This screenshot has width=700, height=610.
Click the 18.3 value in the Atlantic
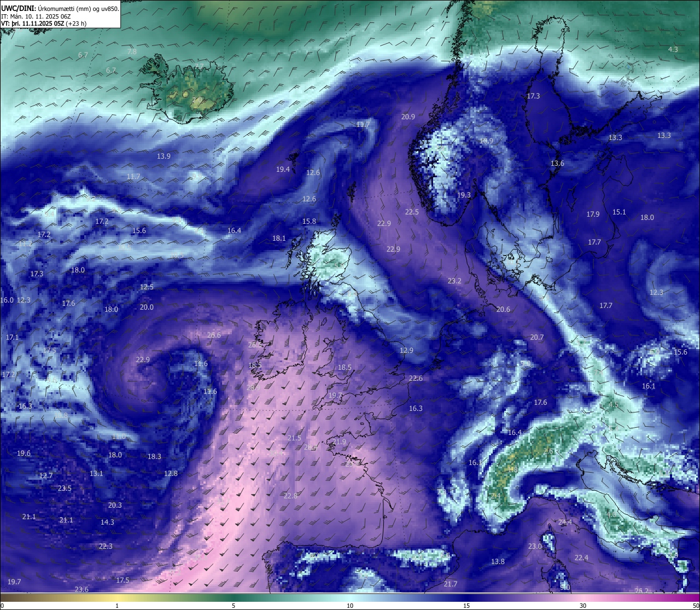pyautogui.click(x=154, y=456)
